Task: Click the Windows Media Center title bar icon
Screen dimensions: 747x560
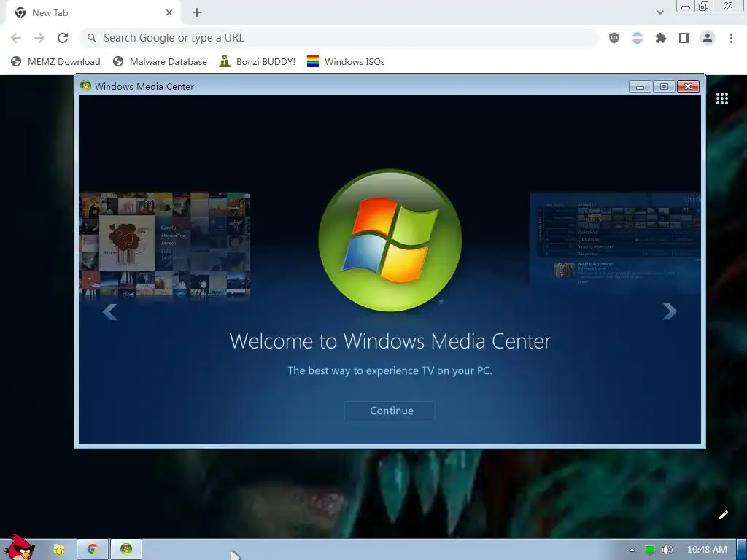Action: coord(86,86)
